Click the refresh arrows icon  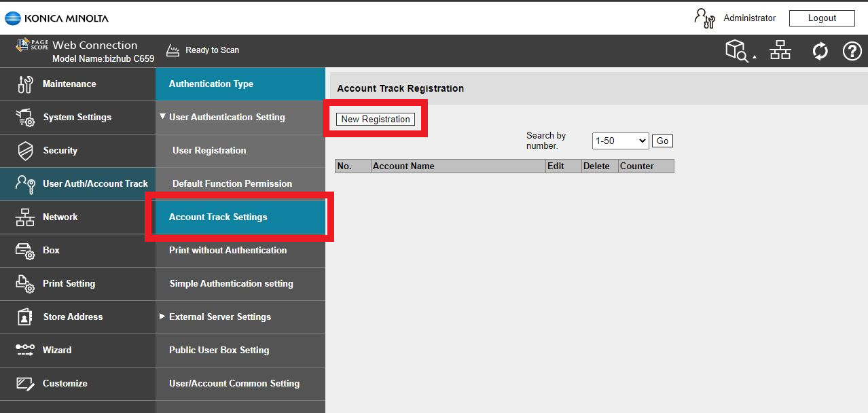[x=820, y=51]
